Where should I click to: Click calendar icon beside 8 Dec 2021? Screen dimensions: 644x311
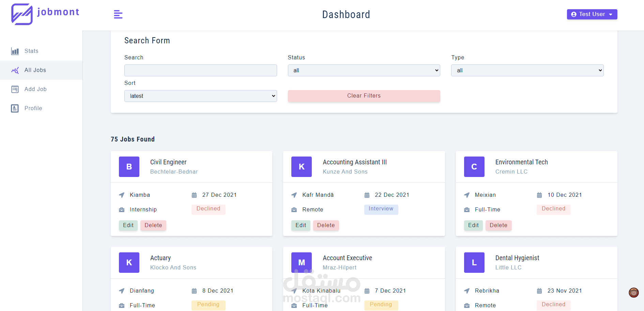[194, 291]
